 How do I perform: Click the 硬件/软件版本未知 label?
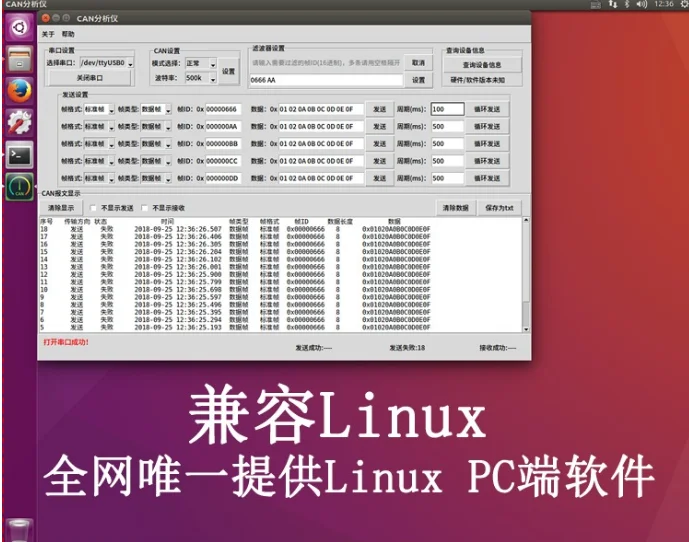click(478, 80)
